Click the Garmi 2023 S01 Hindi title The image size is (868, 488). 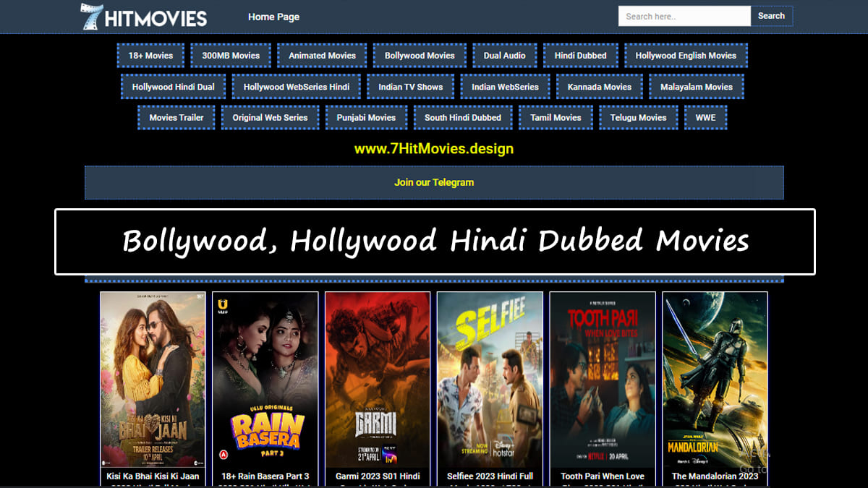[x=378, y=476]
